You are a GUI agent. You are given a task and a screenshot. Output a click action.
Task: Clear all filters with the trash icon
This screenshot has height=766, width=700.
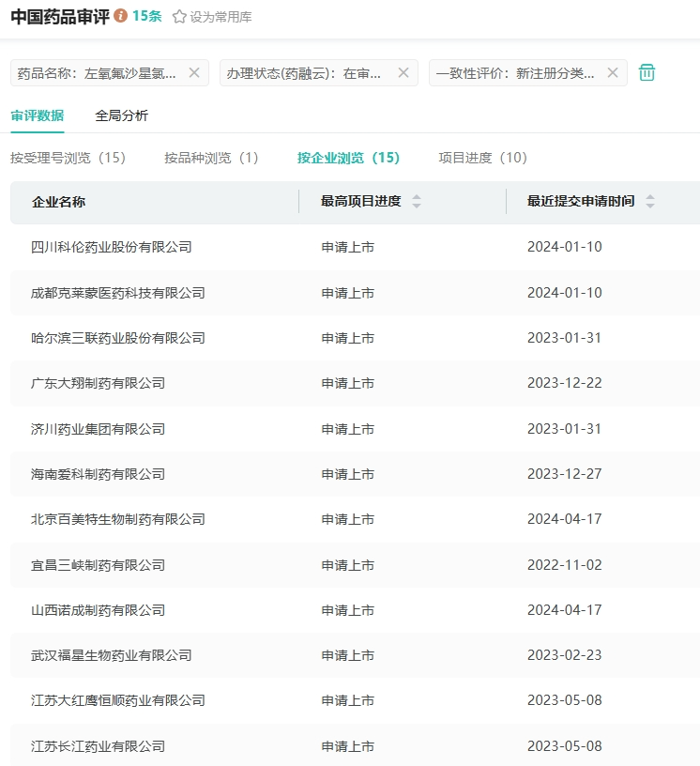click(x=647, y=72)
